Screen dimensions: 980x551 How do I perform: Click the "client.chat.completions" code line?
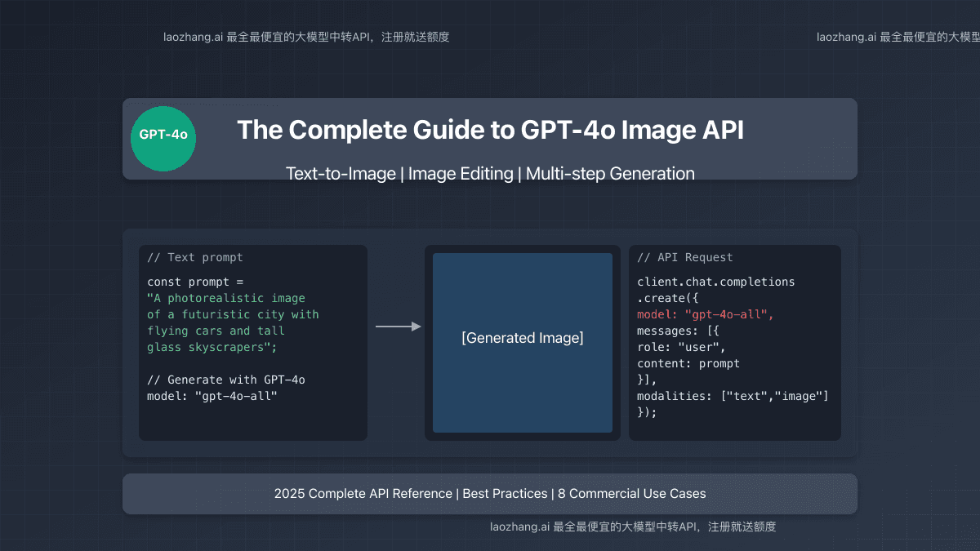point(716,282)
